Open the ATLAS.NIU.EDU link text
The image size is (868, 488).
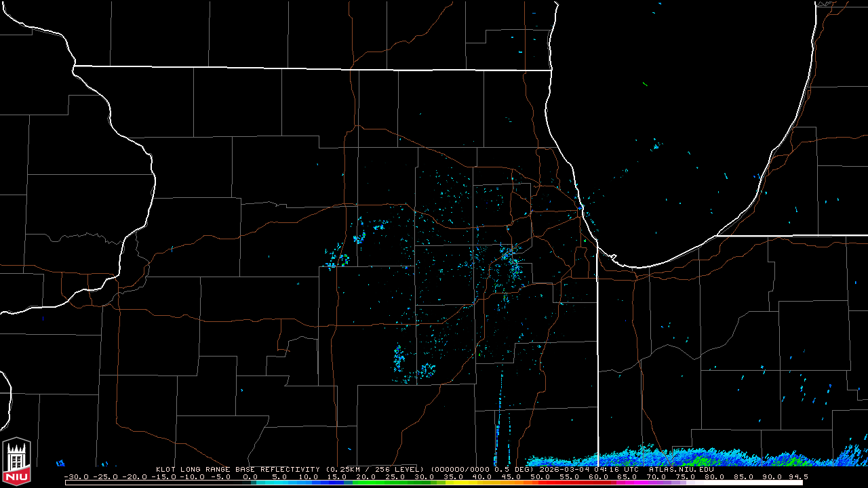click(x=681, y=469)
